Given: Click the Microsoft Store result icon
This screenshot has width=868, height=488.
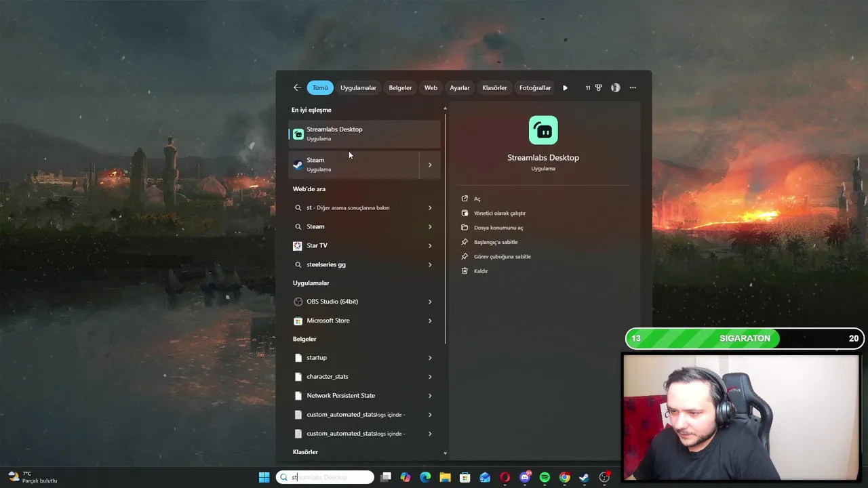Looking at the screenshot, I should (x=298, y=321).
